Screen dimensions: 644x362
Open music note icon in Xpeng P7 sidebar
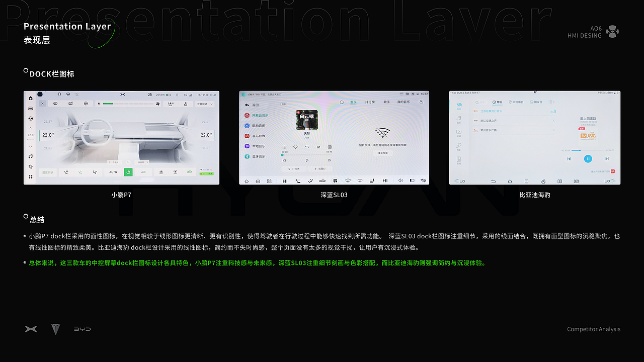coord(30,156)
